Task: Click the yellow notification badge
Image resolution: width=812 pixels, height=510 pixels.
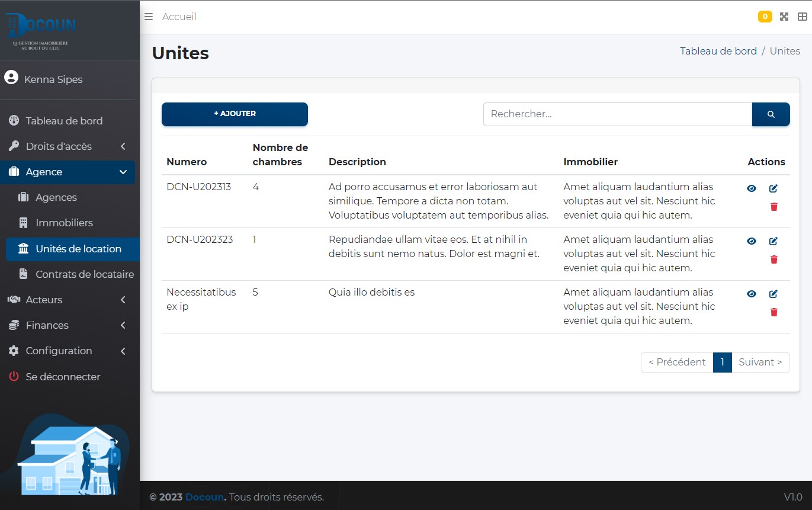Action: click(x=765, y=17)
